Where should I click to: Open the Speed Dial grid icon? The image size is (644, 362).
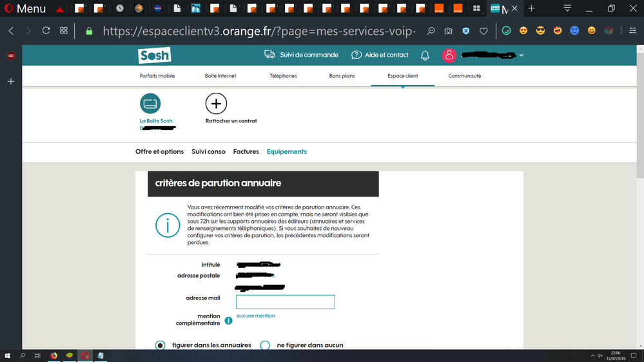[64, 31]
